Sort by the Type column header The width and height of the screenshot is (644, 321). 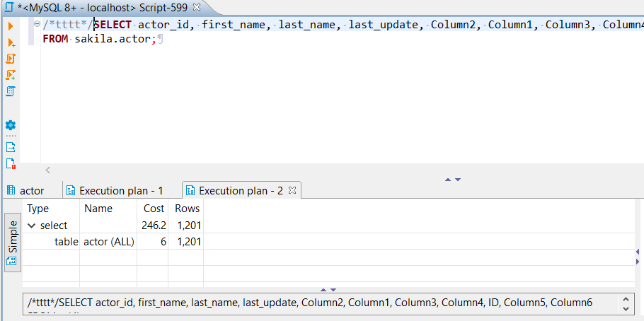(x=51, y=209)
